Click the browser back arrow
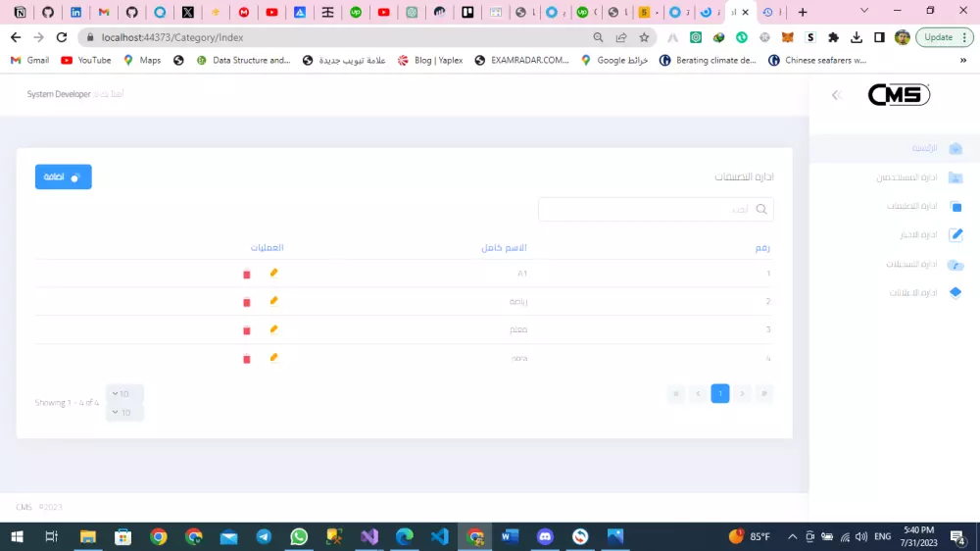Viewport: 980px width, 551px height. tap(16, 37)
